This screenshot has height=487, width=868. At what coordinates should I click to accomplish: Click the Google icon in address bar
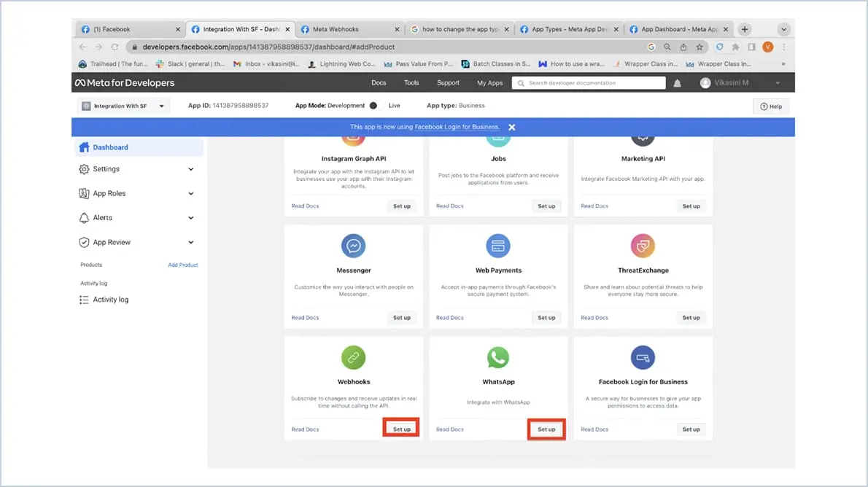(651, 47)
